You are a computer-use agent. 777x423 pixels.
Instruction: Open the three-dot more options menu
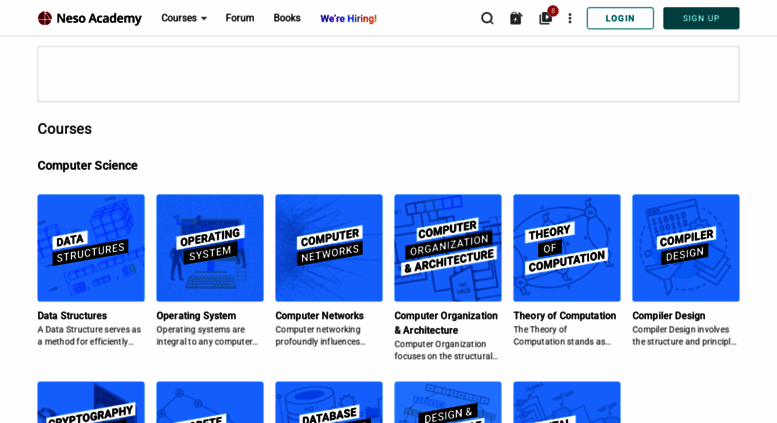[x=570, y=18]
